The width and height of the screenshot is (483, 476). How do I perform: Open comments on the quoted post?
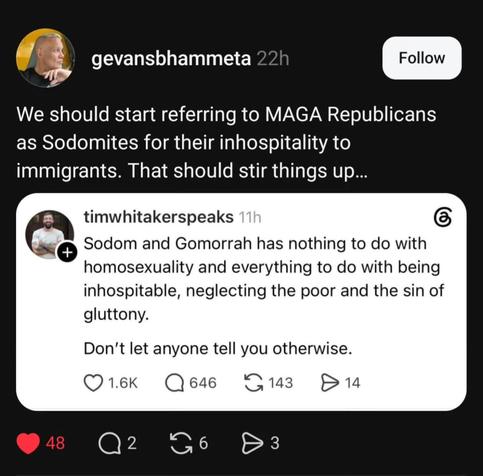coord(175,383)
